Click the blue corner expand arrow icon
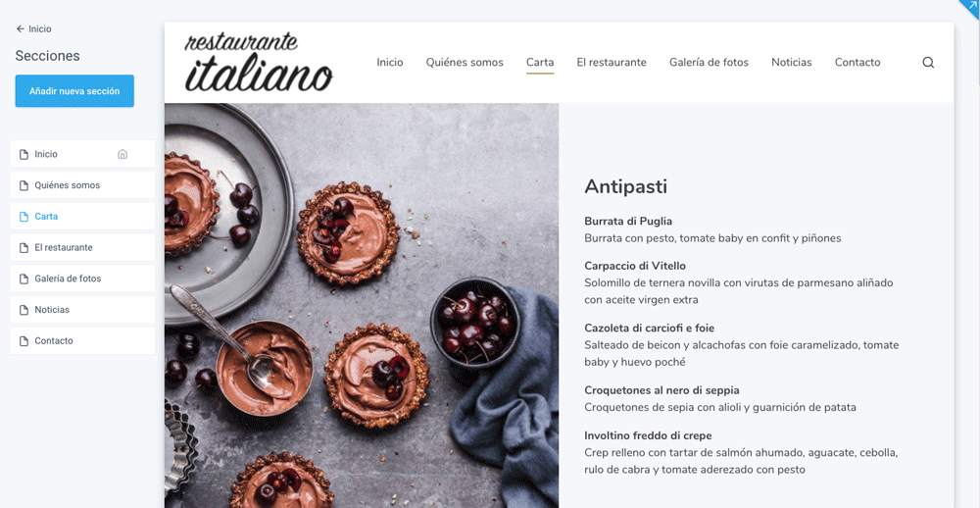The image size is (980, 508). click(x=972, y=6)
